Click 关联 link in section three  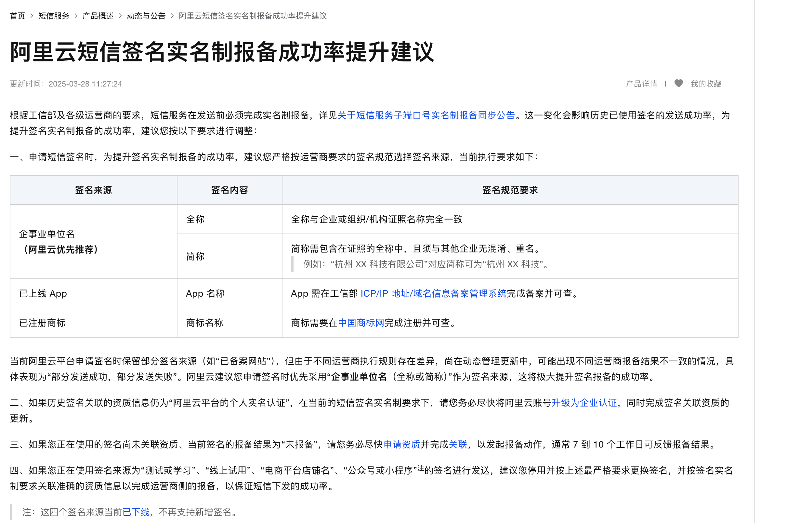[x=458, y=444]
